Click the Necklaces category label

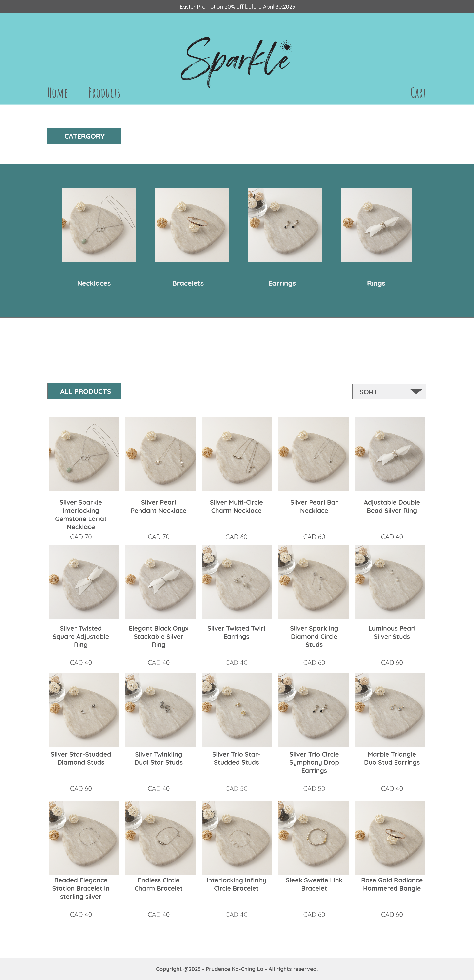coord(94,283)
